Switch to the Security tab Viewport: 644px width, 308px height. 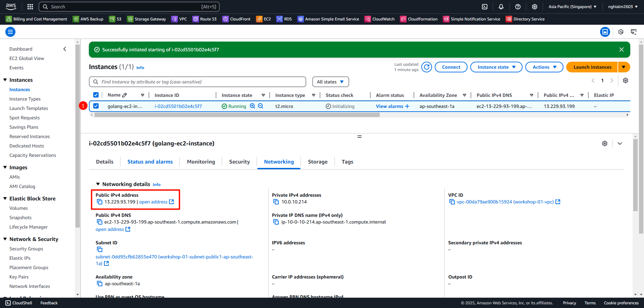239,162
